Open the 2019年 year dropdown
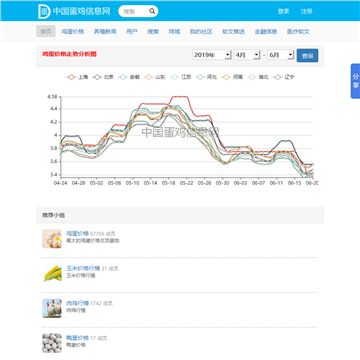This screenshot has height=360, width=360. pos(212,55)
